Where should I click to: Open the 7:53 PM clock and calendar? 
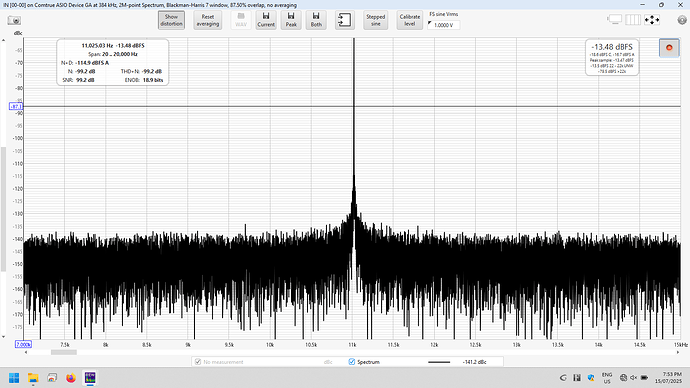[668, 377]
